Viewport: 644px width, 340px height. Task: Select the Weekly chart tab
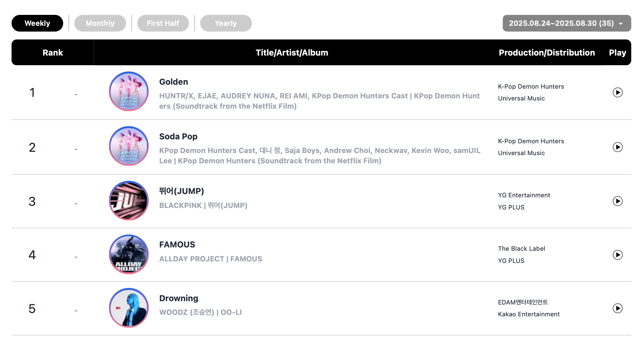click(x=37, y=23)
